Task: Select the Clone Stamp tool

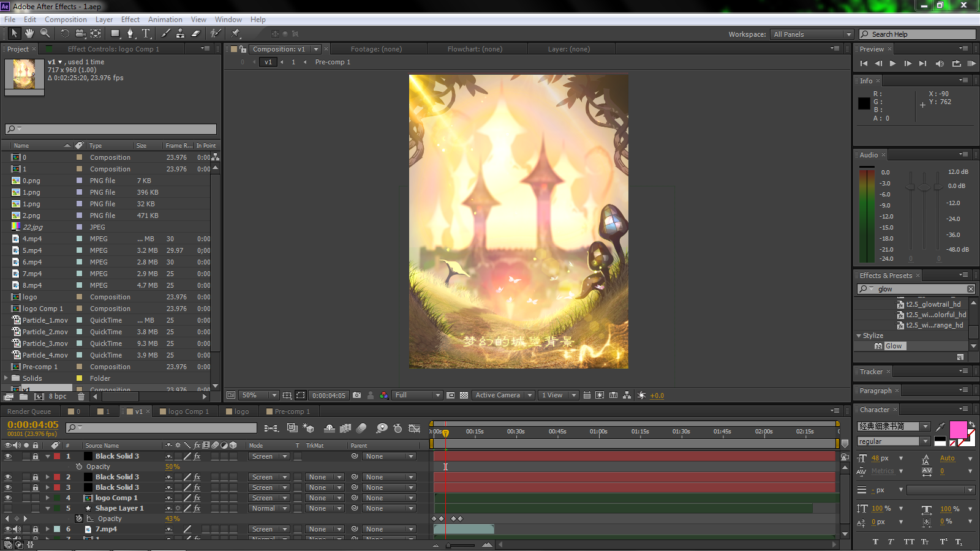Action: coord(181,33)
